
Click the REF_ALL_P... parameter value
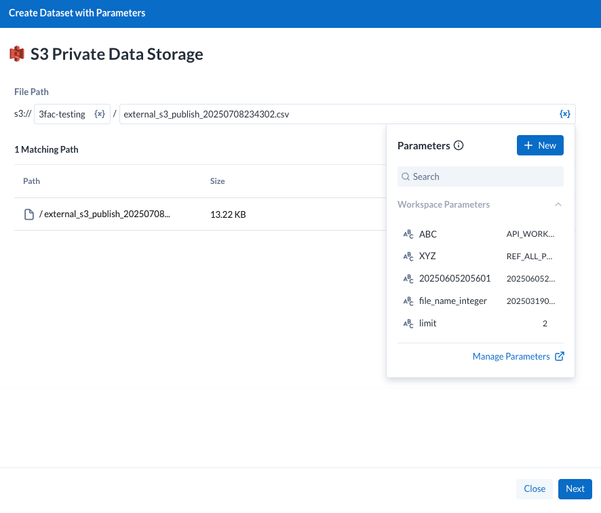click(529, 256)
